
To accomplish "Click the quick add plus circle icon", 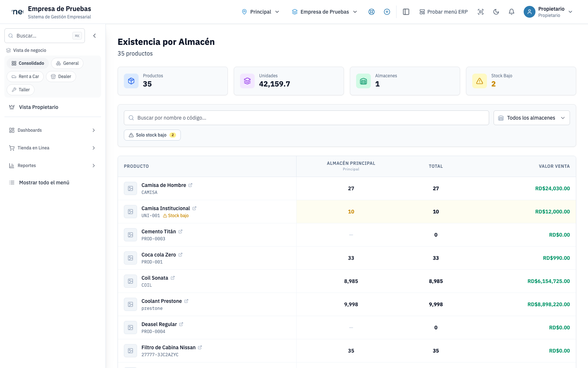I will point(387,12).
